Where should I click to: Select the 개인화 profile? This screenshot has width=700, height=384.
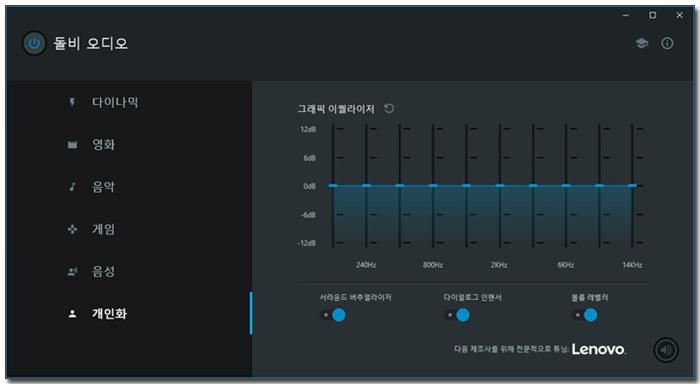(x=109, y=313)
